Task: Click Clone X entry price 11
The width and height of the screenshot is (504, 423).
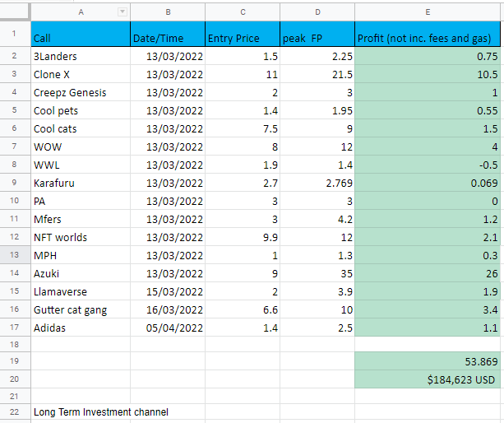Action: tap(243, 74)
